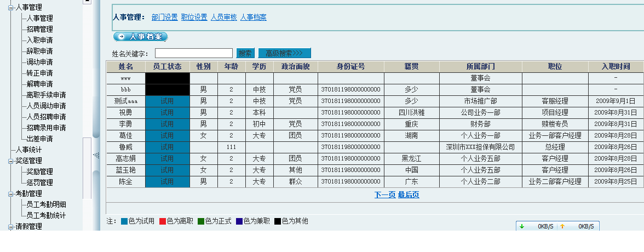Open the 人事档案 link
Image resolution: width=644 pixels, height=252 pixels.
point(254,18)
